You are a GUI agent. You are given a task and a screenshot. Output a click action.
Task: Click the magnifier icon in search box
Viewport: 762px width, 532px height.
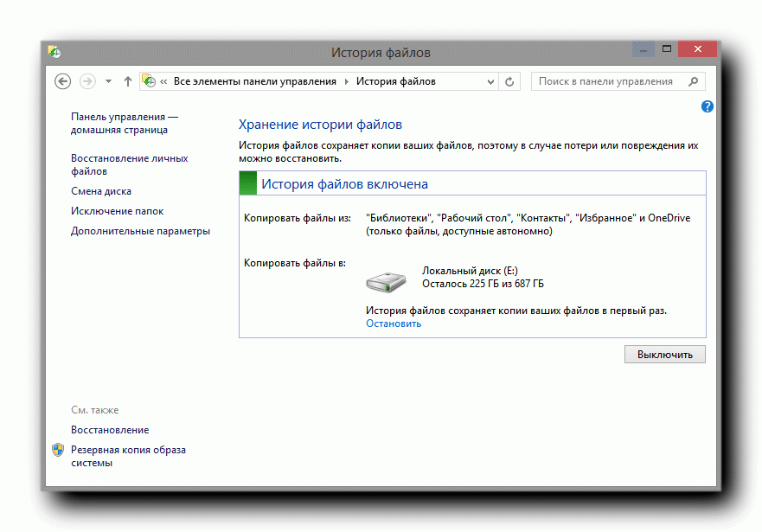(x=693, y=81)
